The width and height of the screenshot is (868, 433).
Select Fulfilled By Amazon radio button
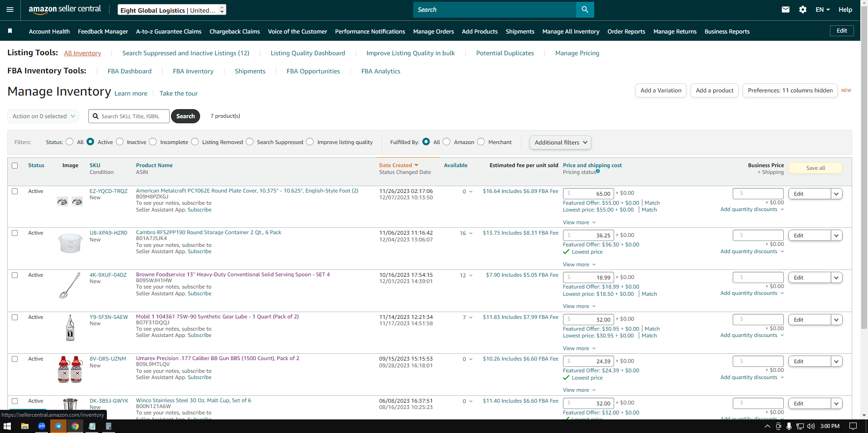[447, 142]
